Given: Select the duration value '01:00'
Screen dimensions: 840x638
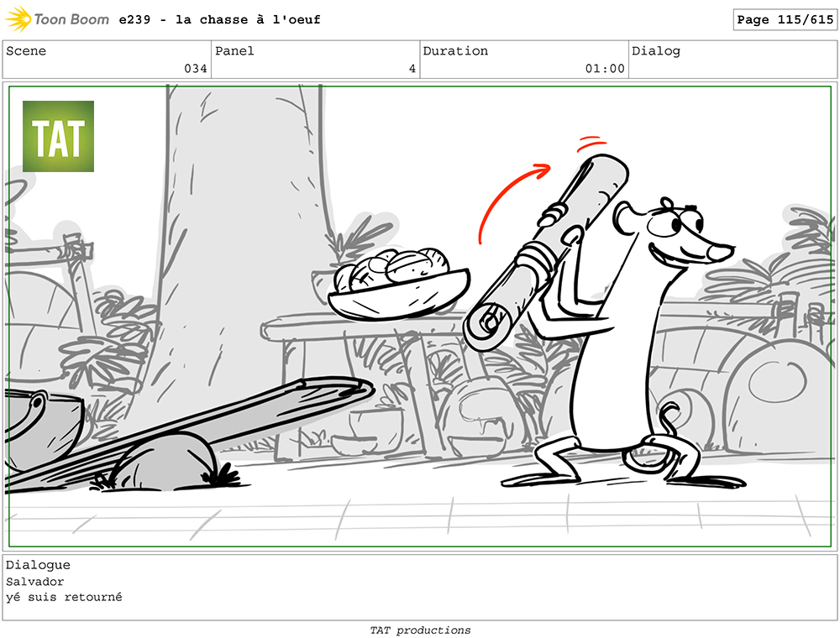Looking at the screenshot, I should pos(605,69).
